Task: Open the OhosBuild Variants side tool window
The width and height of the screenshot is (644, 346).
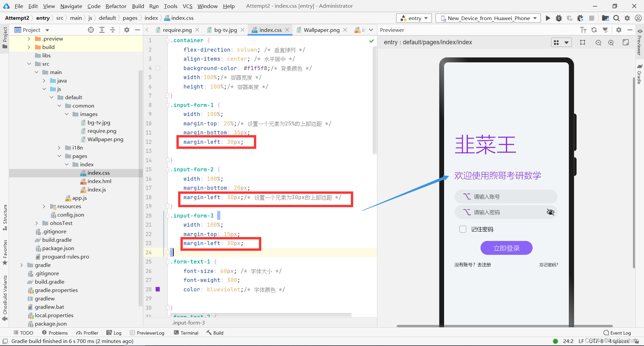Action: point(5,298)
